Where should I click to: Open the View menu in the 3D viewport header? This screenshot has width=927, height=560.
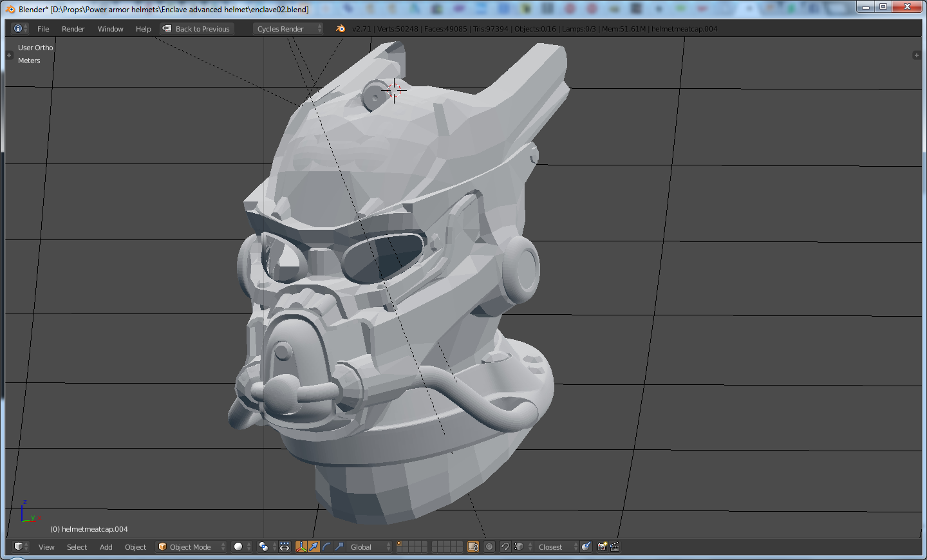46,547
